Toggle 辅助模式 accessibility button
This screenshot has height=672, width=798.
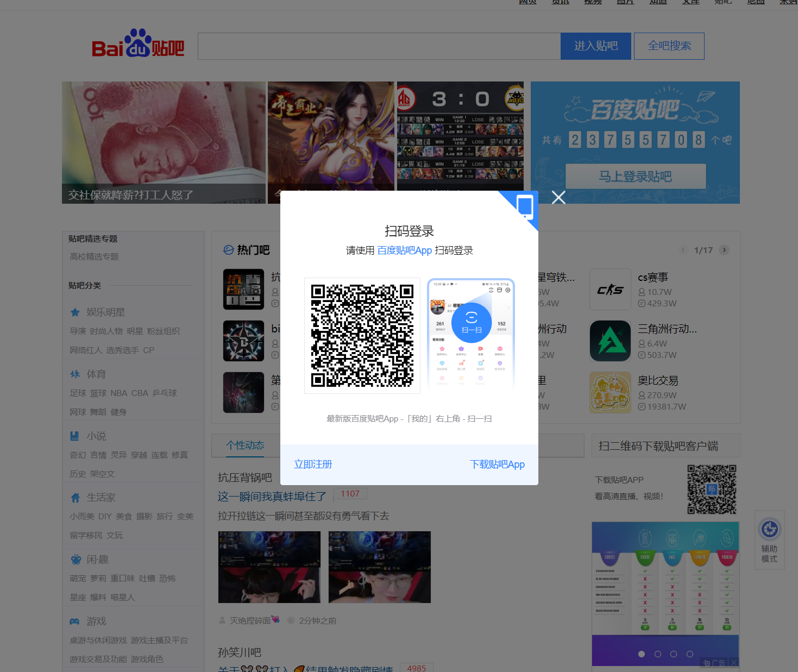(769, 540)
